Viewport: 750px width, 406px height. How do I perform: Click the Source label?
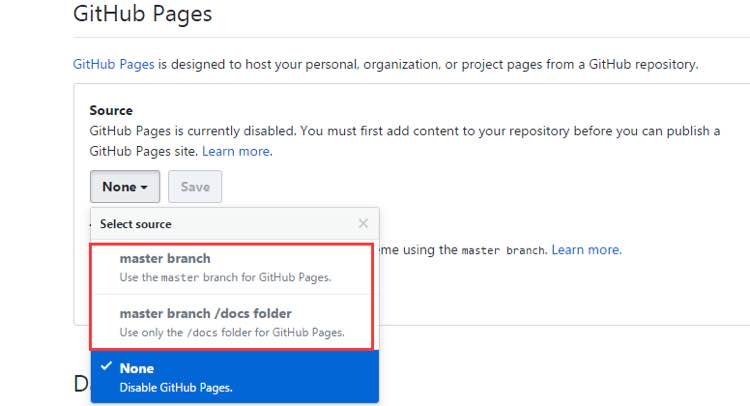tap(111, 110)
